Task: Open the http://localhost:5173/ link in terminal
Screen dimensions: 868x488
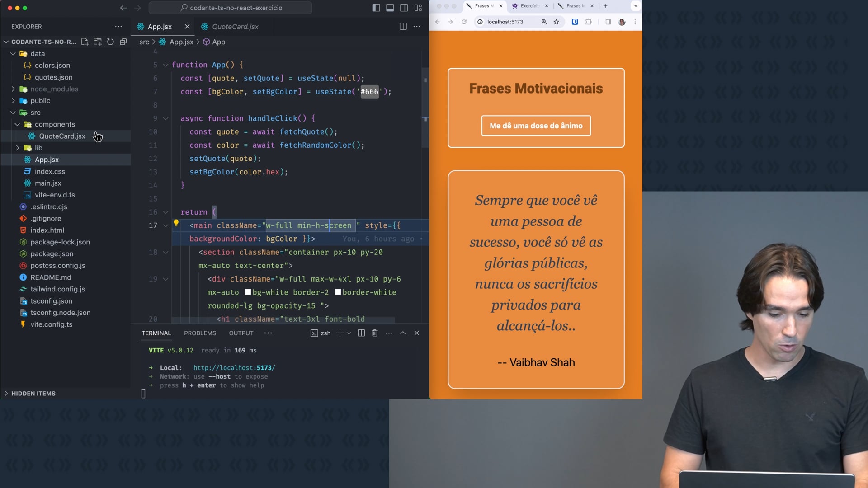Action: tap(234, 368)
